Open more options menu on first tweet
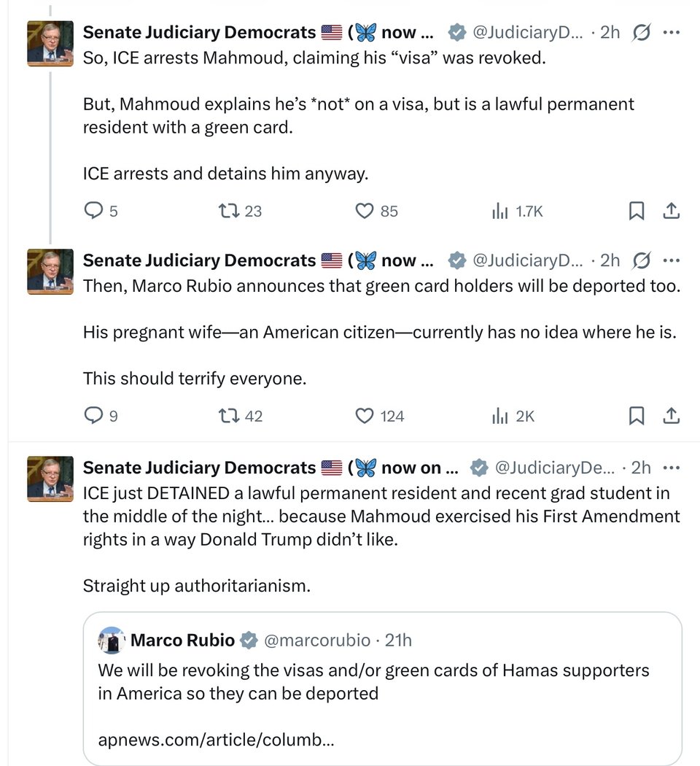Viewport: 700px width, 766px height. point(672,32)
